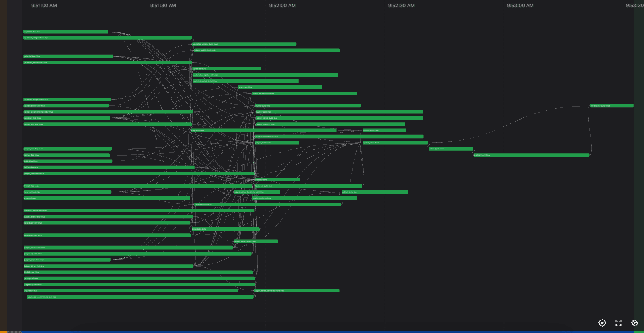
Task: Click the jupyter_server_terminals-test-linux bar
Action: (108, 112)
